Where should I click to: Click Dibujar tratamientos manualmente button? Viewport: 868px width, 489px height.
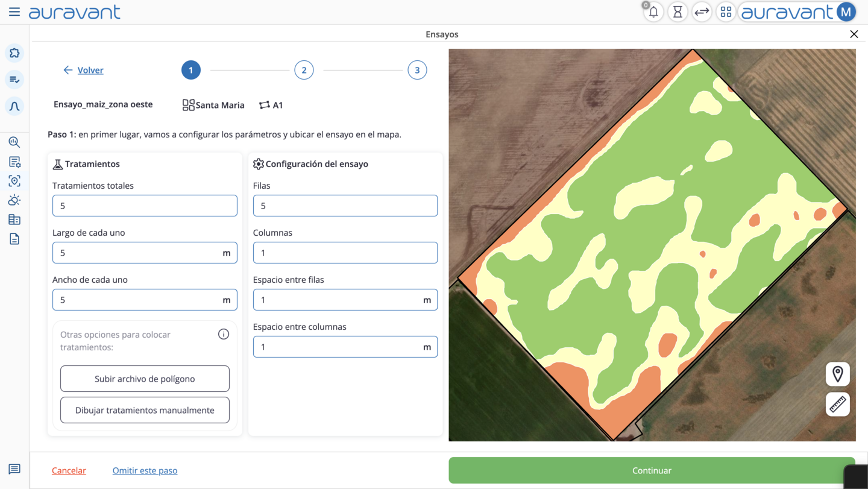point(145,410)
